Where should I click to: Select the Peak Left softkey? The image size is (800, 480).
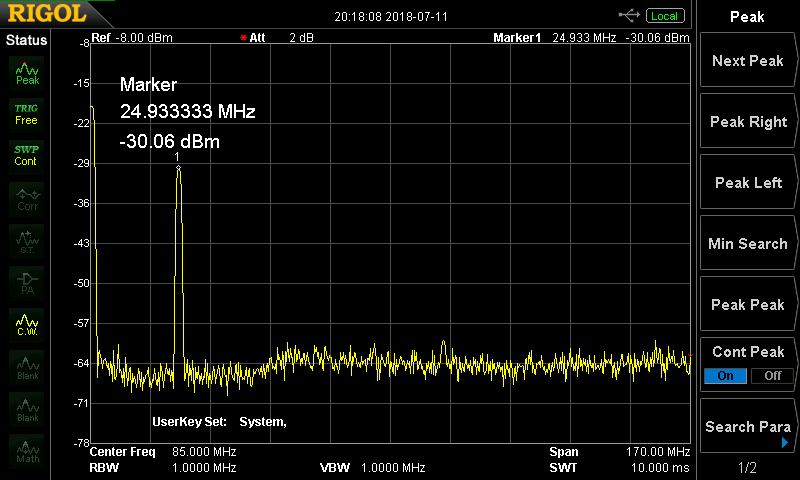tap(748, 182)
